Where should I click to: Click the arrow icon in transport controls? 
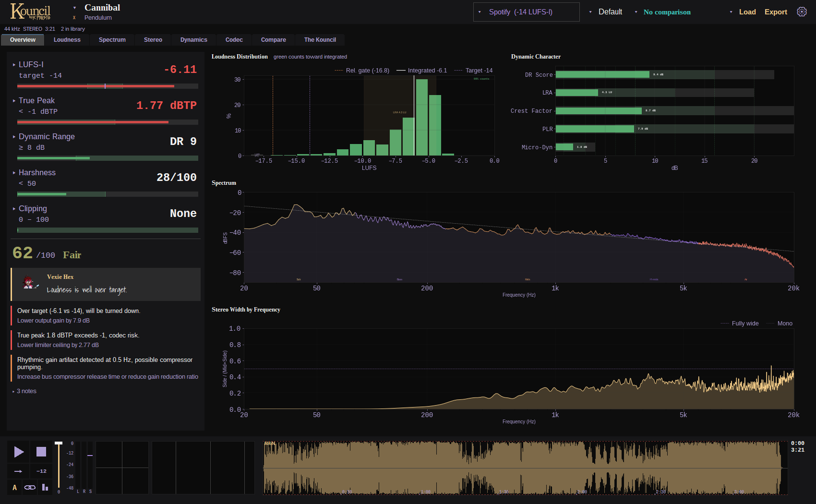[x=18, y=471]
